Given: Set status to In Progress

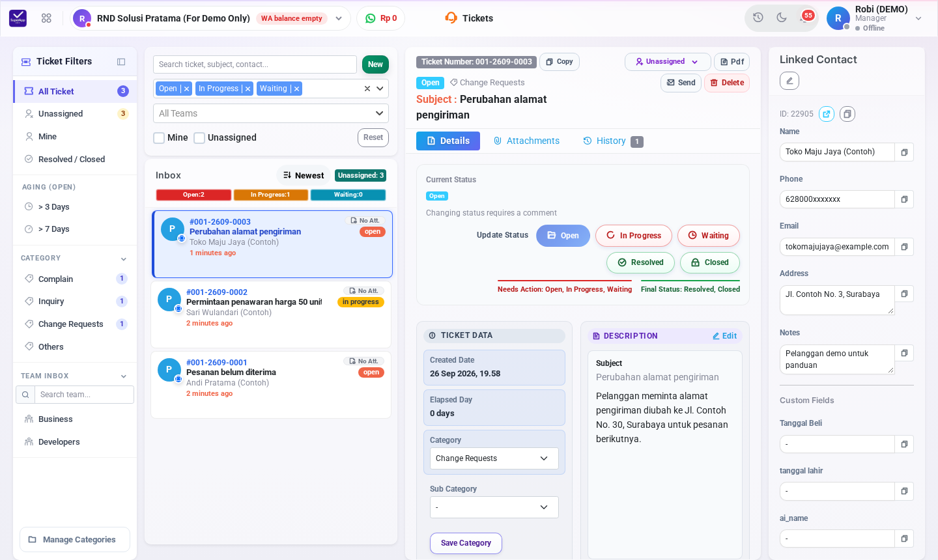Looking at the screenshot, I should [634, 236].
